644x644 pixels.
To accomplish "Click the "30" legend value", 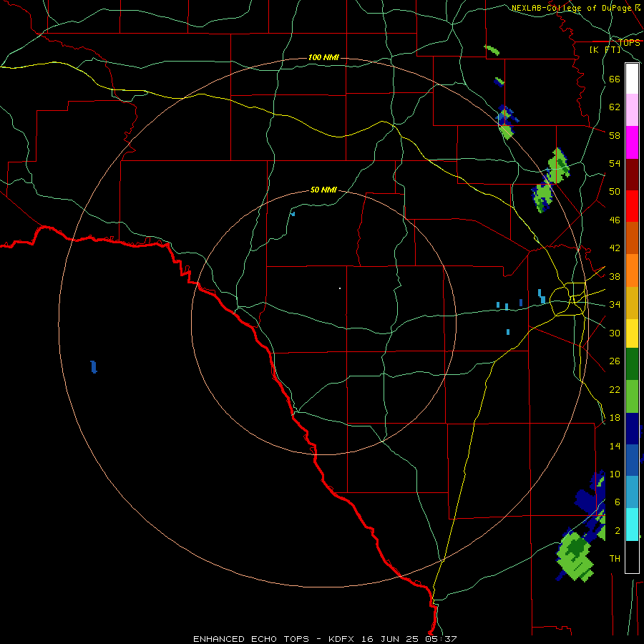I will point(615,333).
